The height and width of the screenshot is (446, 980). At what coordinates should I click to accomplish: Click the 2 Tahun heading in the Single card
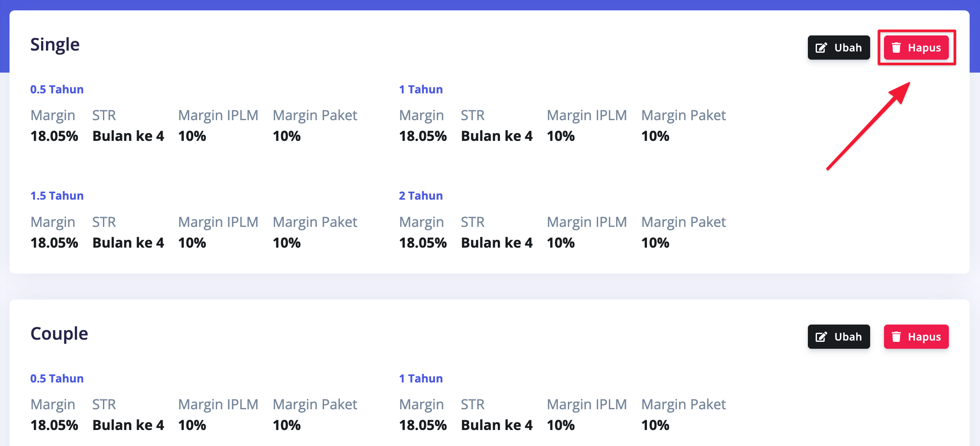pos(420,196)
